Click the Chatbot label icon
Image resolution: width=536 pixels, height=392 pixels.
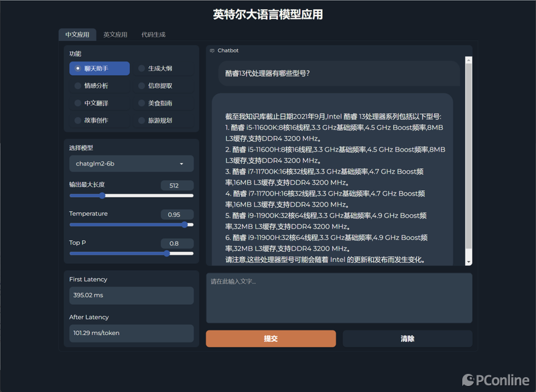coord(212,50)
